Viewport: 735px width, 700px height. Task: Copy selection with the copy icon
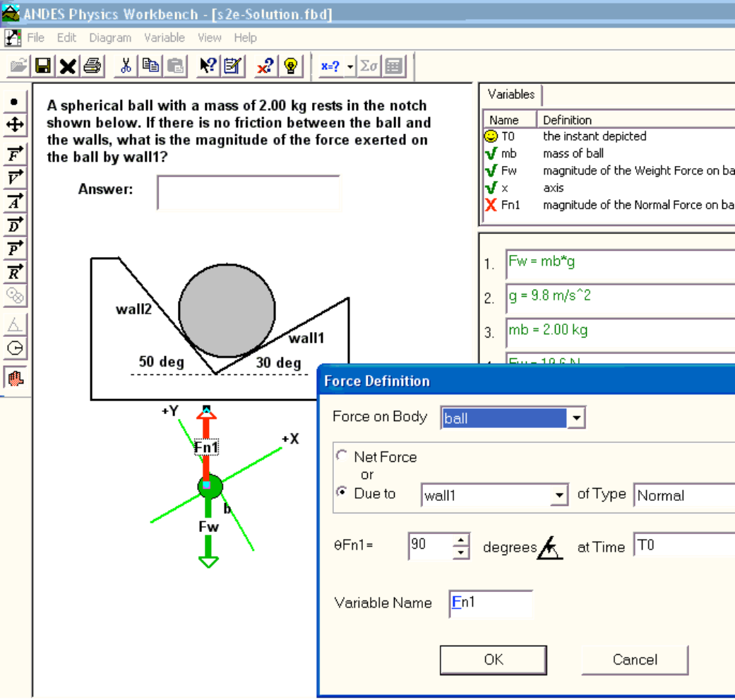click(150, 66)
